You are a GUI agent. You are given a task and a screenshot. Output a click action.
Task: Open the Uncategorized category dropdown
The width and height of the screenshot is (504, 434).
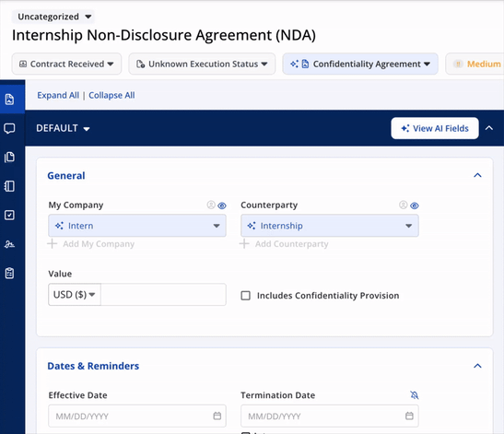53,17
